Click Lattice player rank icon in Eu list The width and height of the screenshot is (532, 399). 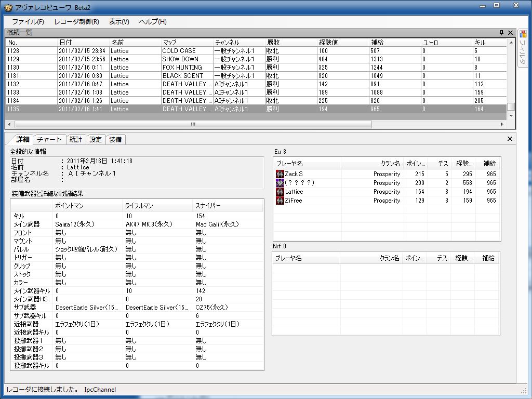pyautogui.click(x=280, y=192)
